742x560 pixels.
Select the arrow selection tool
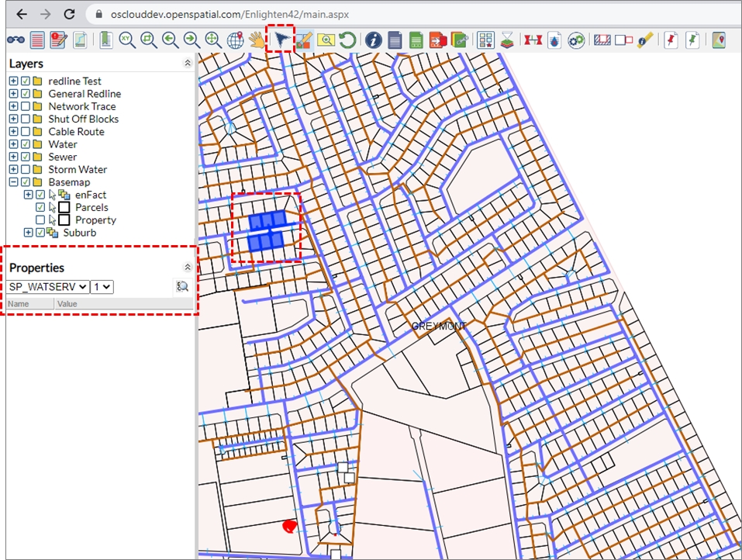click(281, 40)
